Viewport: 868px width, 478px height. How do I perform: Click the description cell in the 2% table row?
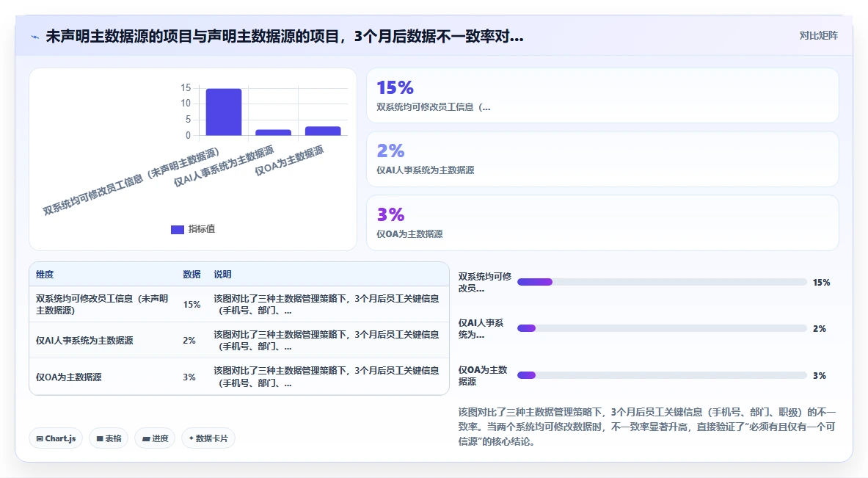point(327,340)
